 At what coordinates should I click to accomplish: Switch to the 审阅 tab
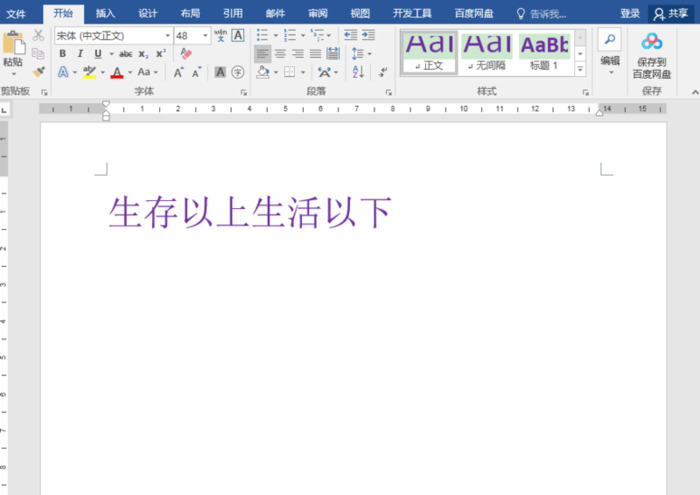tap(318, 13)
